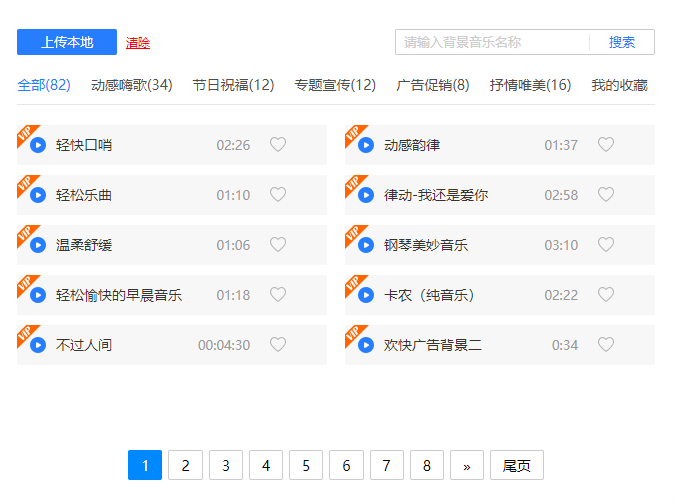Toggle heart on 欢快广告背景二
This screenshot has height=503, width=674.
[x=606, y=345]
